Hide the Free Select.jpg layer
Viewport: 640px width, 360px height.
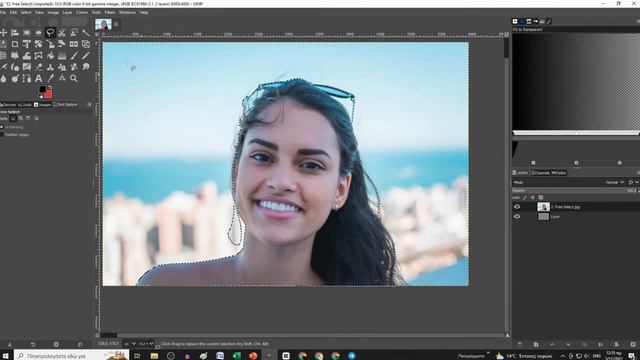point(517,207)
